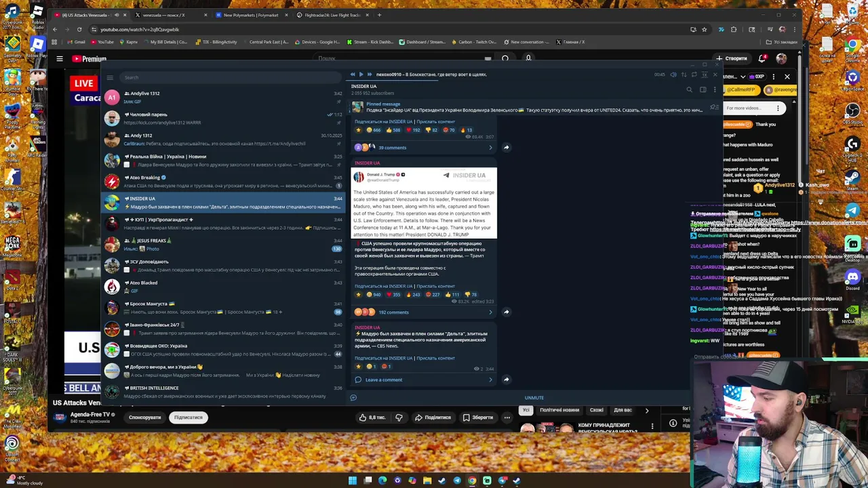Click the YouTube Створити button
This screenshot has width=868, height=488.
coord(732,59)
